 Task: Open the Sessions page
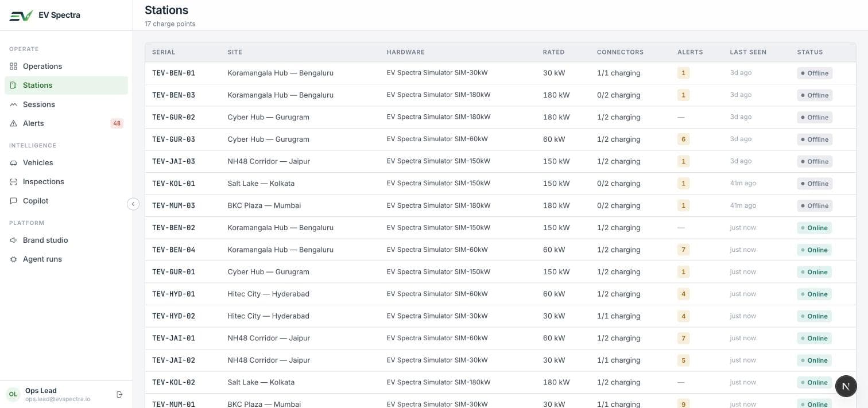coord(66,104)
